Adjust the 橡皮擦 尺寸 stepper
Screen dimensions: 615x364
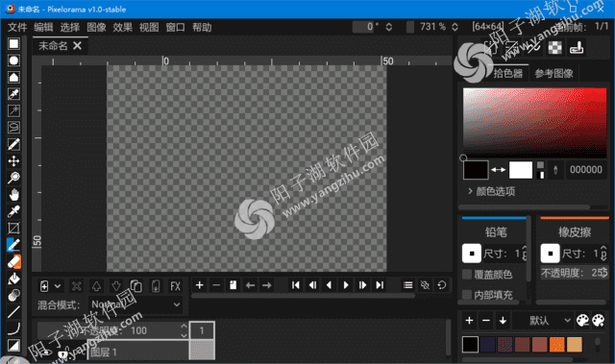click(x=603, y=254)
